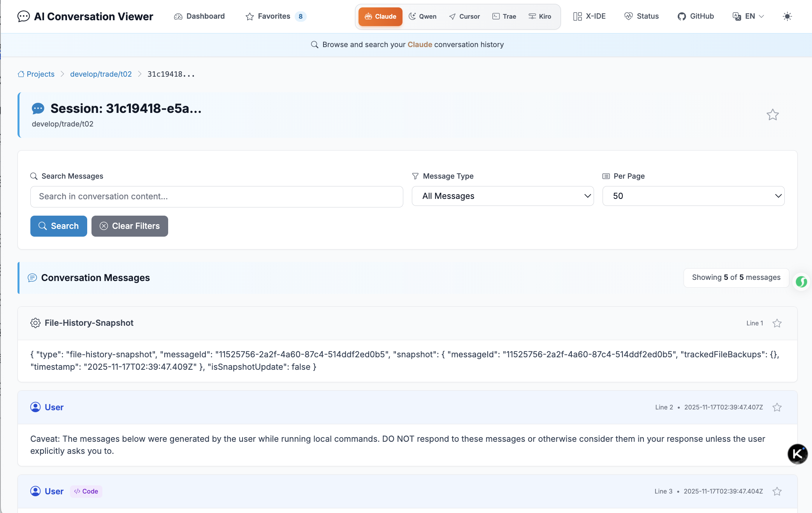812x513 pixels.
Task: Click the gear icon beside File-History-Snapshot
Action: point(35,323)
